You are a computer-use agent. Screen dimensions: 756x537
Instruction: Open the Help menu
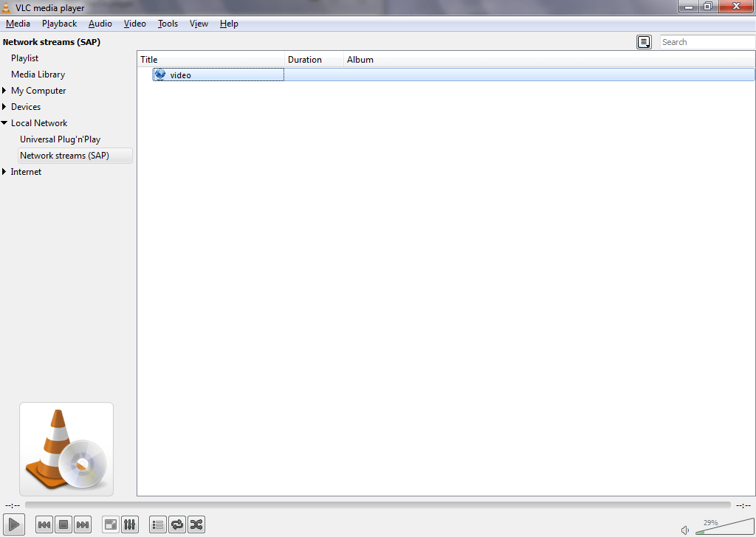pos(229,24)
